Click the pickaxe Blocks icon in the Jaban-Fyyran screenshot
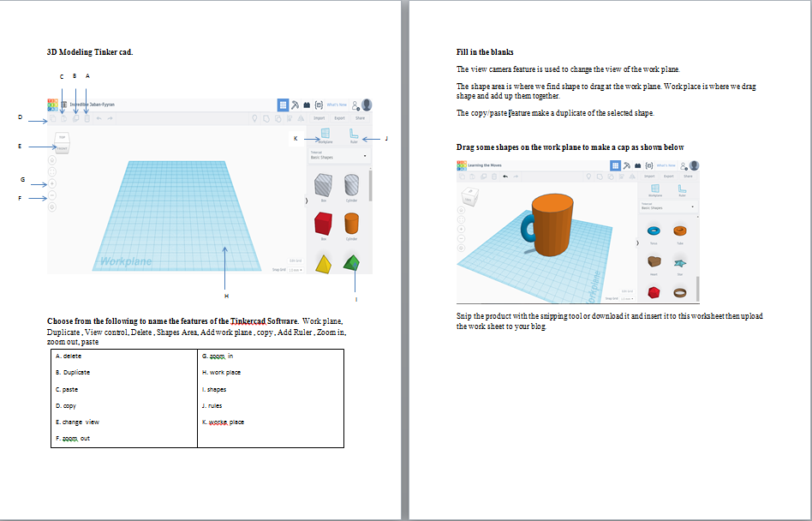Image resolution: width=812 pixels, height=521 pixels. [x=295, y=105]
